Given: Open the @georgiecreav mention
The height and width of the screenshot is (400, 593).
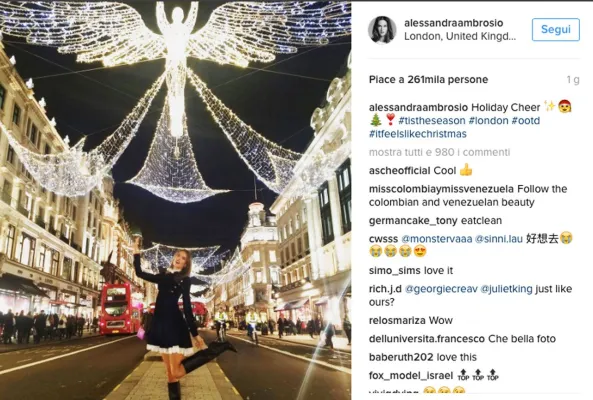Looking at the screenshot, I should [x=441, y=289].
